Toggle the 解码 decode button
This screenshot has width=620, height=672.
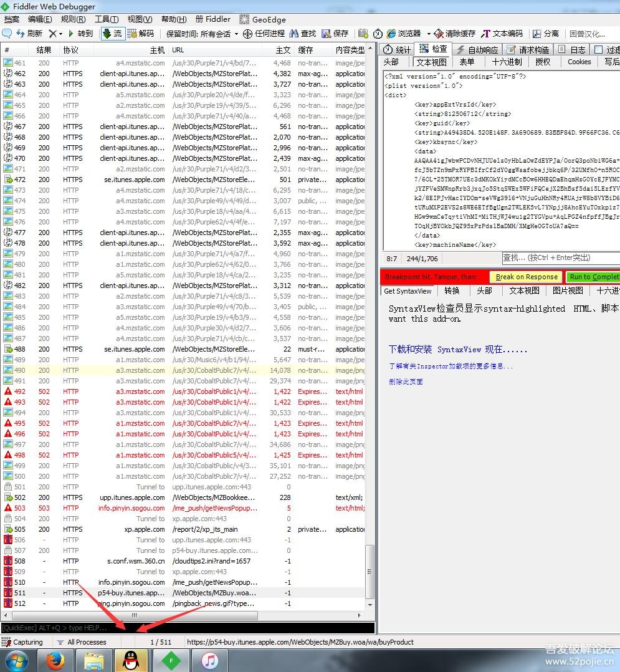141,34
